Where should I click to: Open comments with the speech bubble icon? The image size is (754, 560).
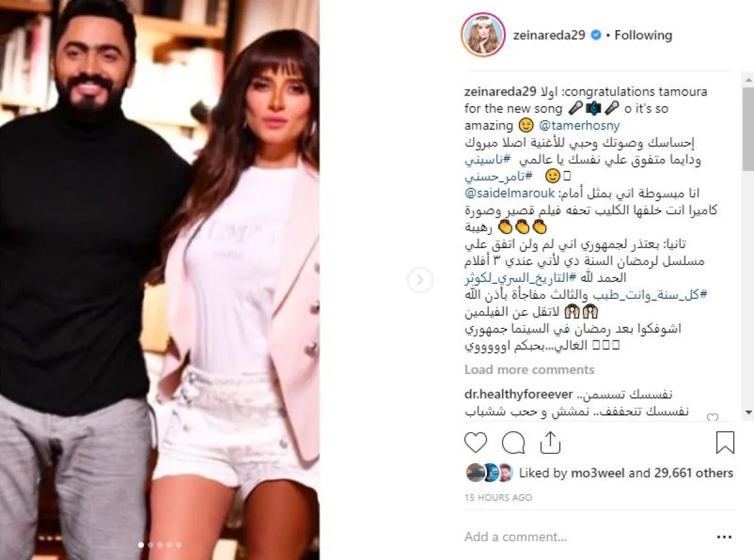tap(513, 443)
